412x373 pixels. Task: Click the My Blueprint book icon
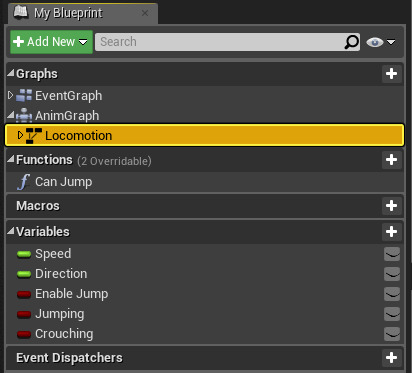(21, 13)
